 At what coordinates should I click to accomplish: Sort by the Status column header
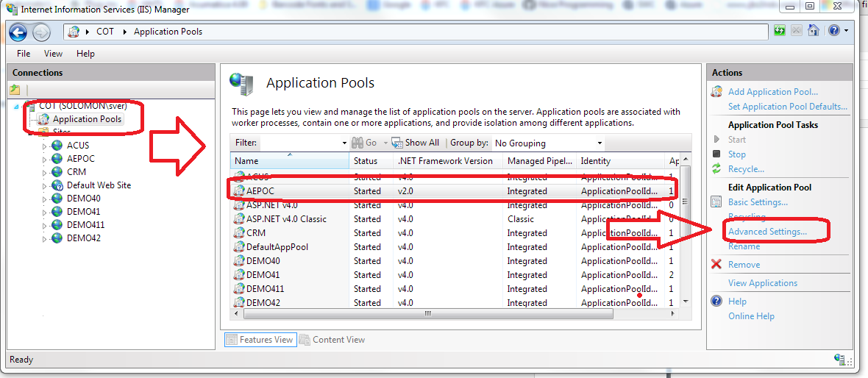coord(371,161)
